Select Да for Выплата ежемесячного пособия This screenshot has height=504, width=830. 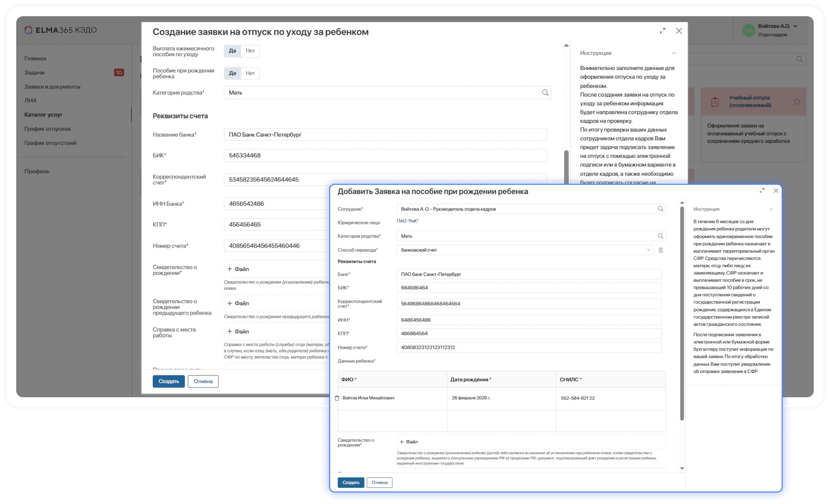coord(233,51)
